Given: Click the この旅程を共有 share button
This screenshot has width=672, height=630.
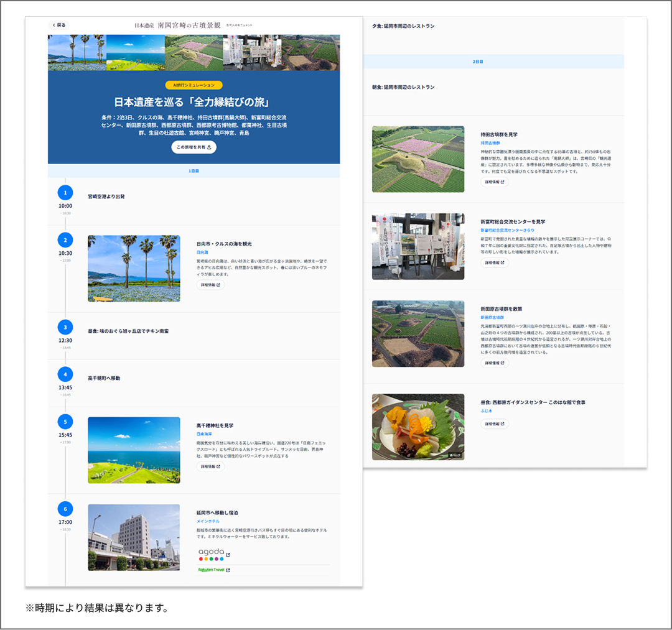Looking at the screenshot, I should (x=194, y=147).
